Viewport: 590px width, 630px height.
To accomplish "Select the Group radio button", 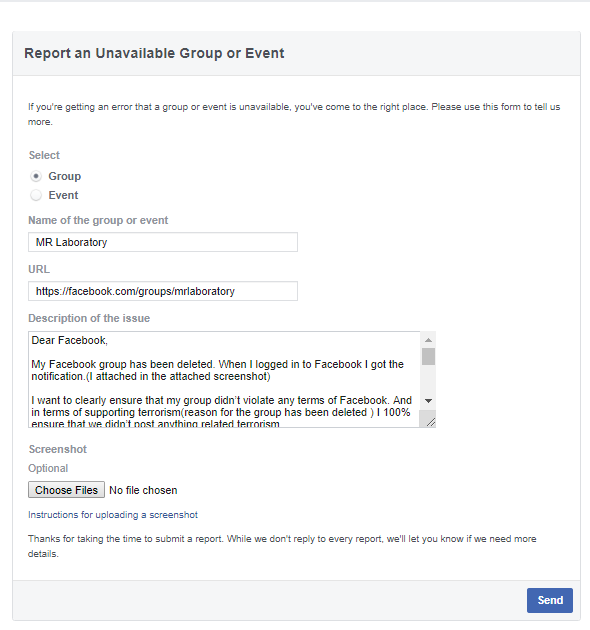I will (x=36, y=176).
